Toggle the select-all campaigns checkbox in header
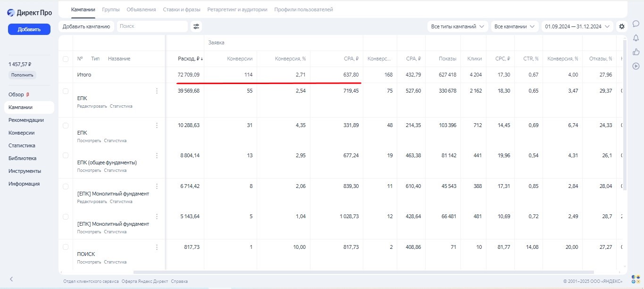 point(66,59)
